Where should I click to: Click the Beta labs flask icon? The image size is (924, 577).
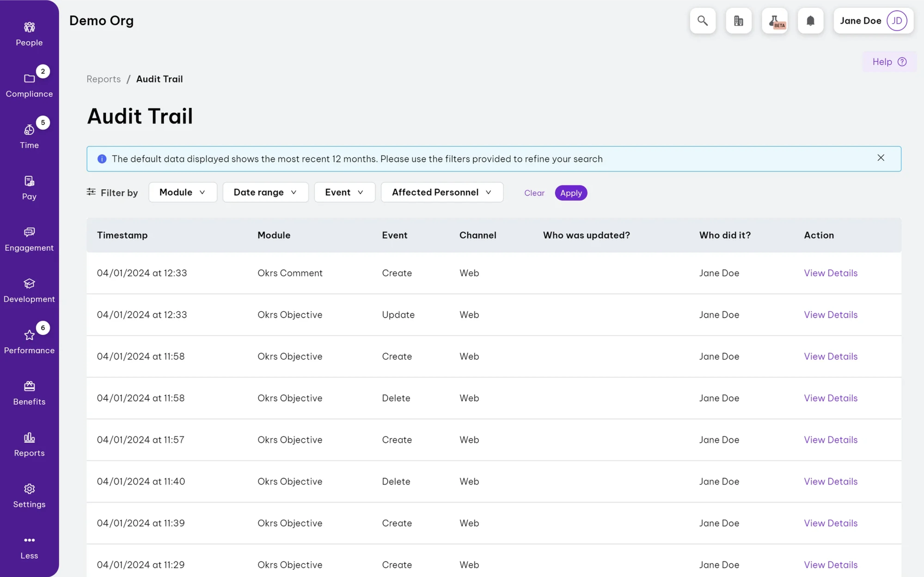click(775, 21)
